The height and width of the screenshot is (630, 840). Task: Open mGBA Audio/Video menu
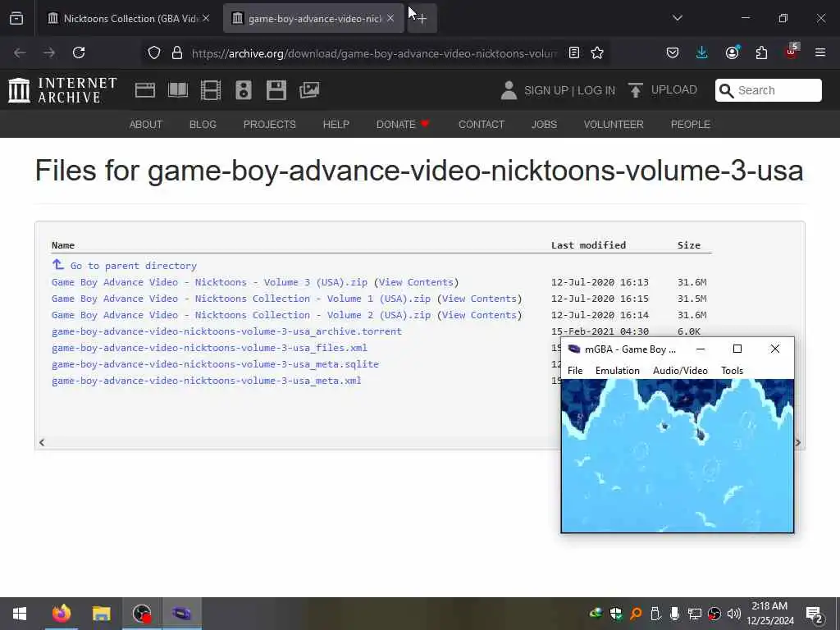680,371
